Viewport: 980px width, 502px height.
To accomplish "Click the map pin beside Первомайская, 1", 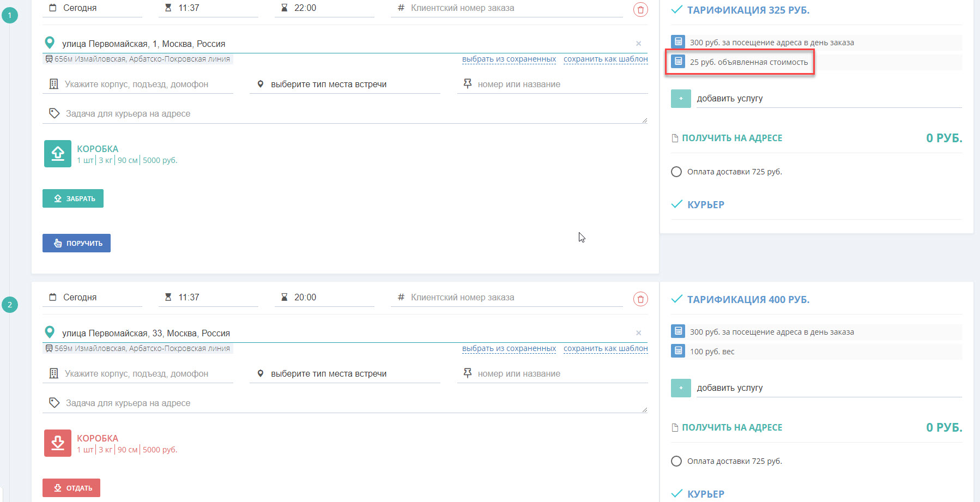I will [50, 43].
